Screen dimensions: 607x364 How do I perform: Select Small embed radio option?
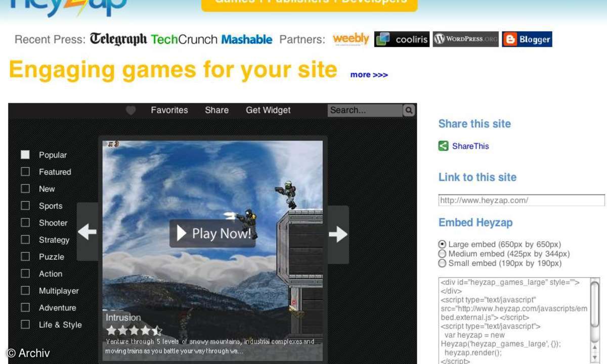(x=442, y=263)
